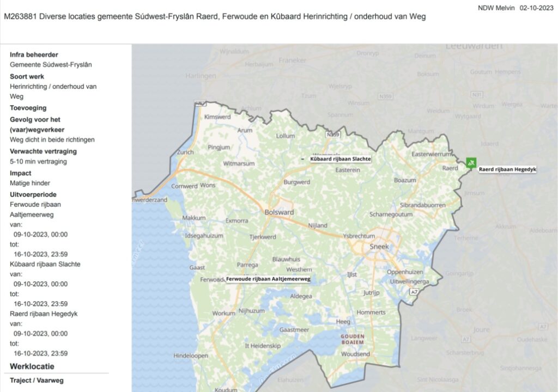
Task: Select the 'Traject / Vaarweg' heading
Action: [x=37, y=380]
